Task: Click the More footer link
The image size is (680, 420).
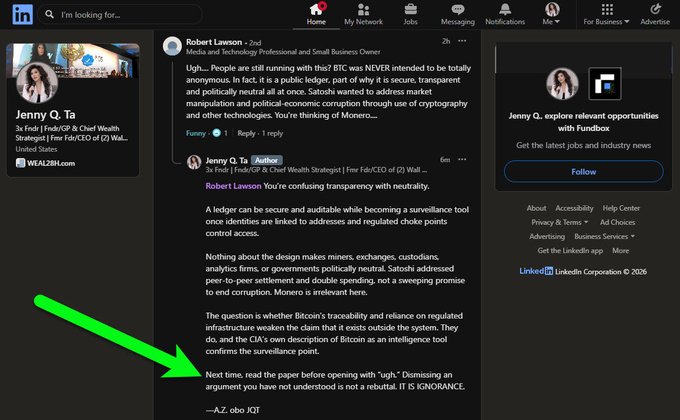Action: tap(621, 250)
